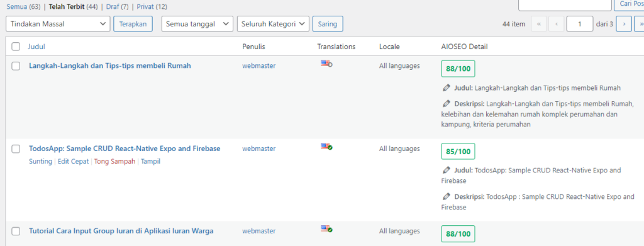Click All languages in Langkah-Langkah row
The height and width of the screenshot is (246, 644).
coord(399,65)
